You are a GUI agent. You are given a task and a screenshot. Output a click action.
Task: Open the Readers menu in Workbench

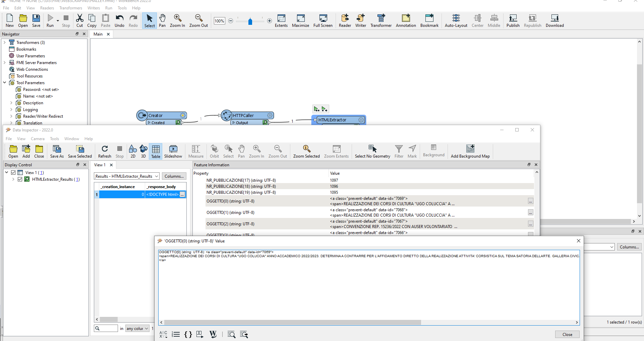47,8
